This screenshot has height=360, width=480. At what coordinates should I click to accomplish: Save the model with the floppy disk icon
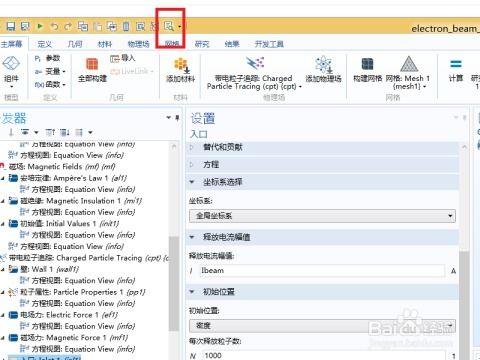tap(11, 26)
